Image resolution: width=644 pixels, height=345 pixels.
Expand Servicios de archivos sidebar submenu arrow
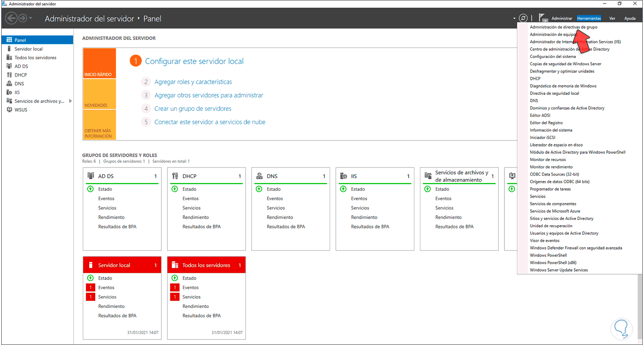click(70, 101)
